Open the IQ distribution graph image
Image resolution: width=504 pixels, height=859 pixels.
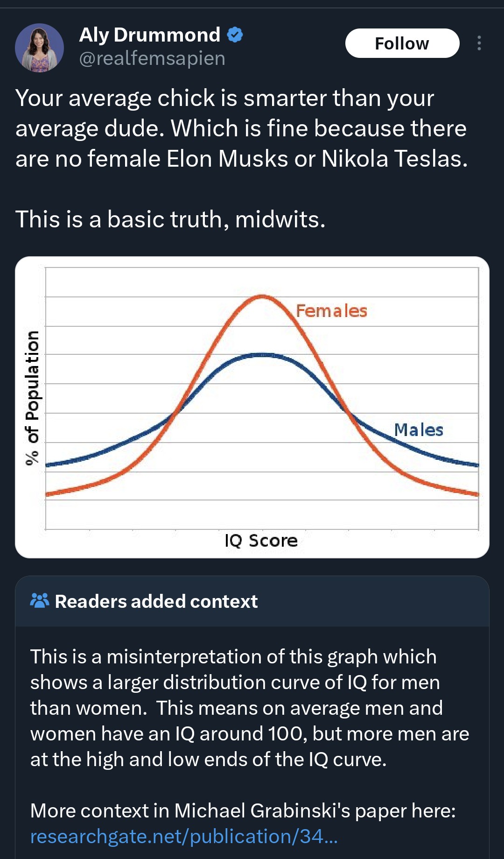tap(252, 407)
